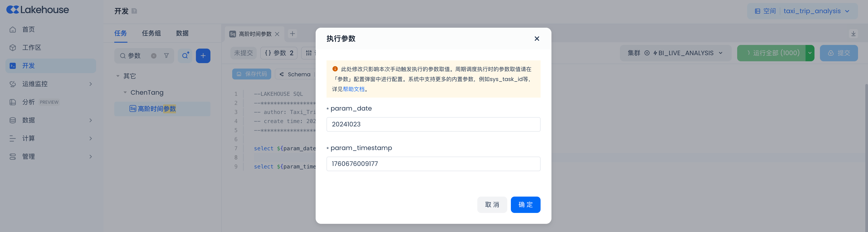Viewport: 868px width, 232px height.
Task: Collapse the 其它 folder
Action: [118, 76]
